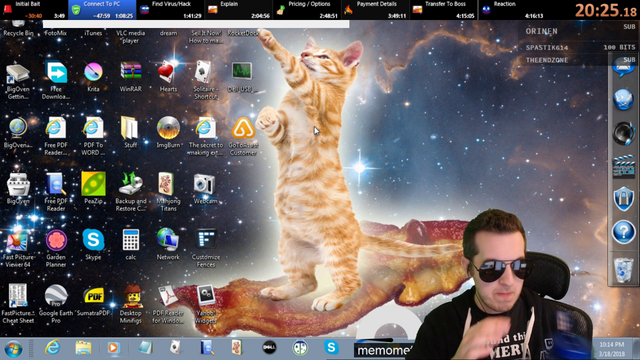The width and height of the screenshot is (640, 360).
Task: Open the Network desktop icon
Action: pyautogui.click(x=167, y=240)
